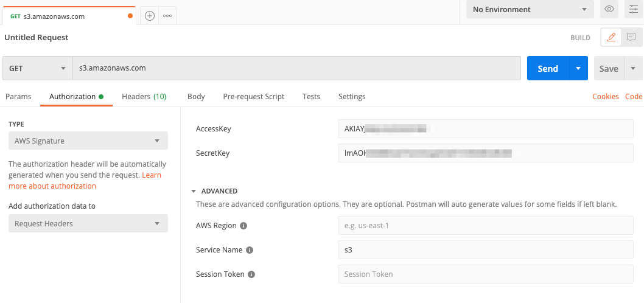Switch to the Body tab
644x303 pixels.
[196, 97]
